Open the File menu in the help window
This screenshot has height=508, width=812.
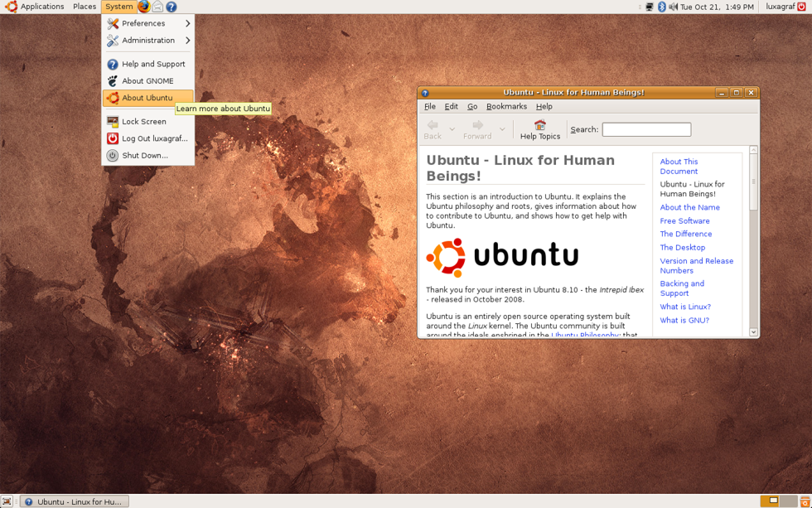point(430,106)
